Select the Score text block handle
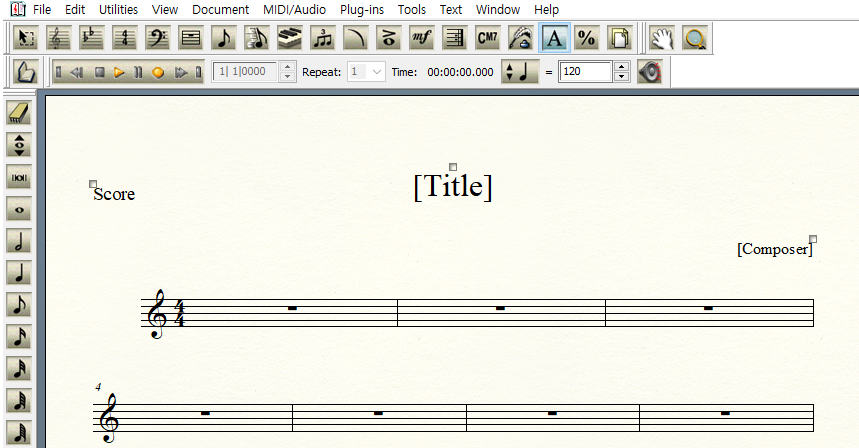The image size is (859, 448). pos(93,185)
